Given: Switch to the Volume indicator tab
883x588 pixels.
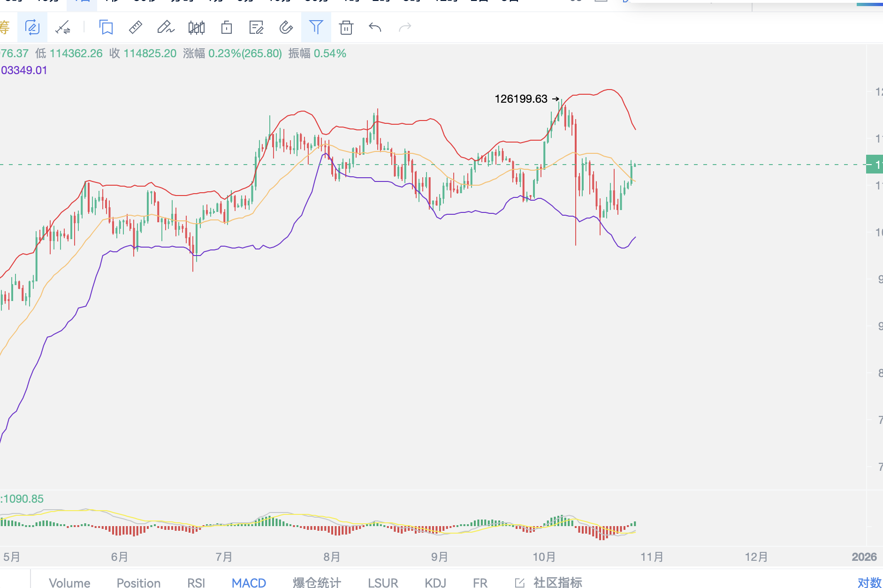Looking at the screenshot, I should 69,582.
